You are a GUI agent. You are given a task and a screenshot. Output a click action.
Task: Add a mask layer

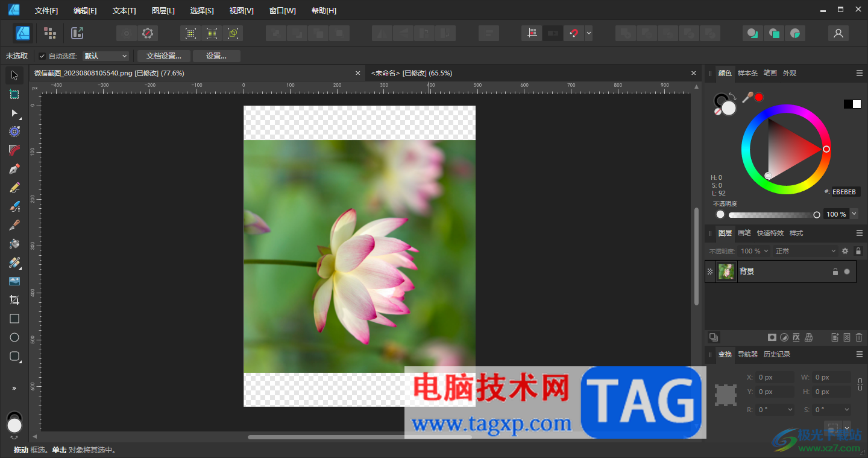(772, 337)
